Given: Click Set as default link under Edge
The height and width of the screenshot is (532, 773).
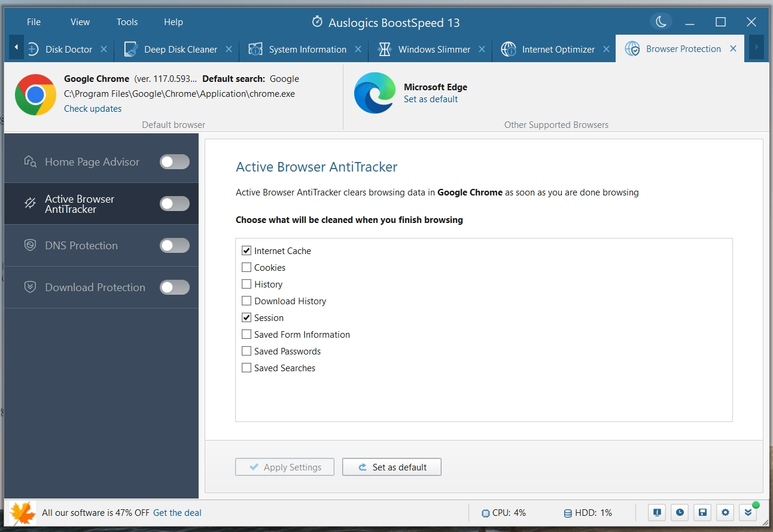Looking at the screenshot, I should 431,99.
